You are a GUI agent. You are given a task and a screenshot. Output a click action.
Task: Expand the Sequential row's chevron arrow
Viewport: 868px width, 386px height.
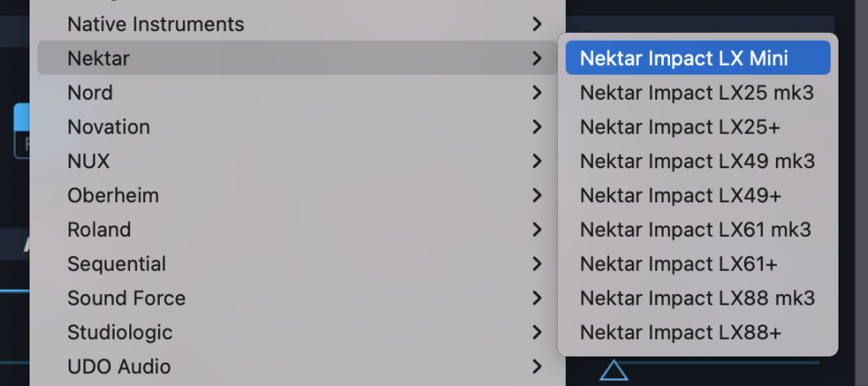click(537, 264)
